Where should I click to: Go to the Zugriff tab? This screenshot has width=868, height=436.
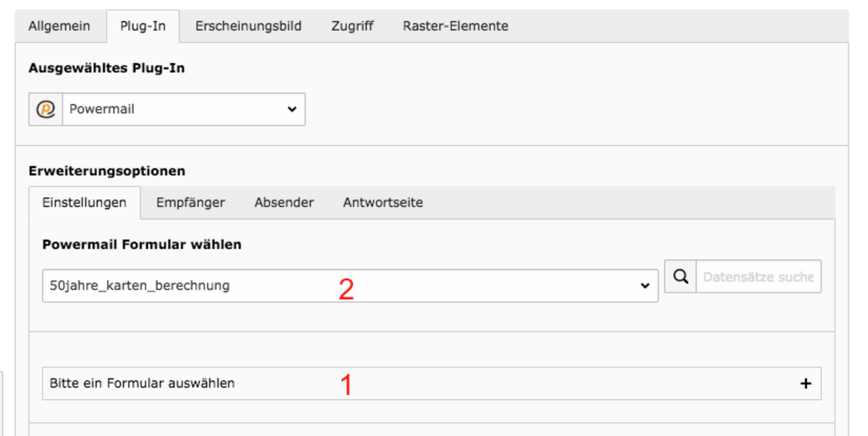coord(352,26)
